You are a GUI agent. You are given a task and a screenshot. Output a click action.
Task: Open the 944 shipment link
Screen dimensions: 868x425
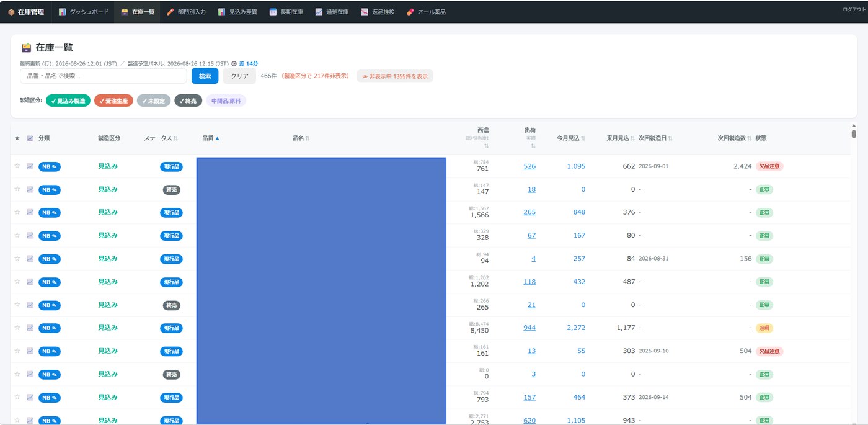[529, 328]
